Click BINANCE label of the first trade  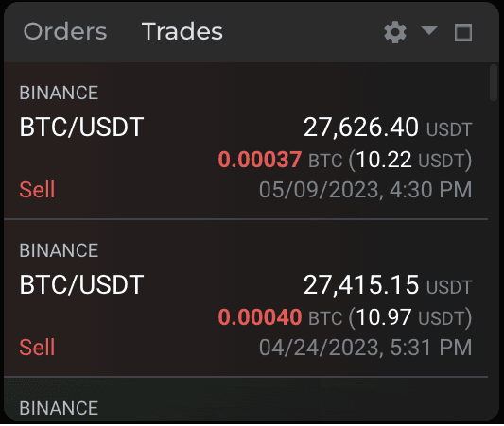click(59, 93)
